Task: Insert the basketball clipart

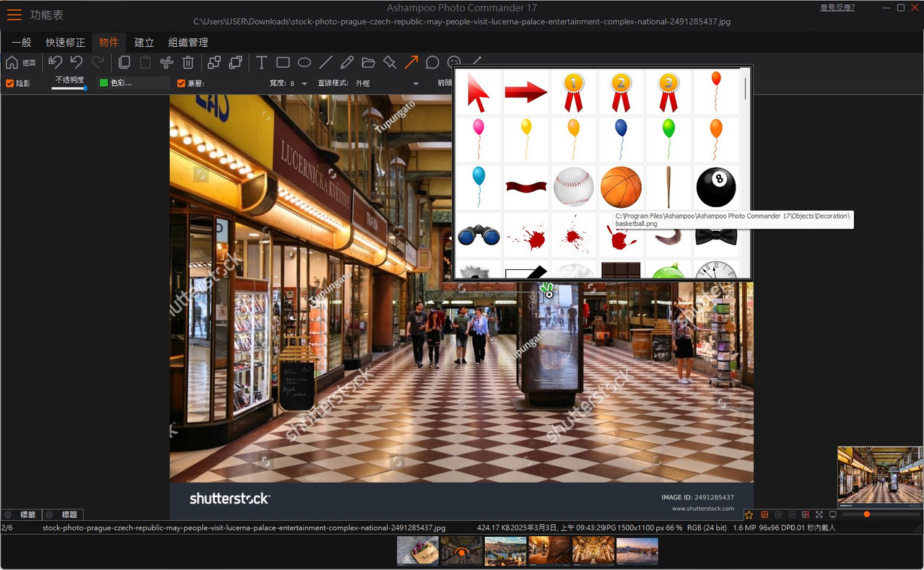Action: point(621,187)
